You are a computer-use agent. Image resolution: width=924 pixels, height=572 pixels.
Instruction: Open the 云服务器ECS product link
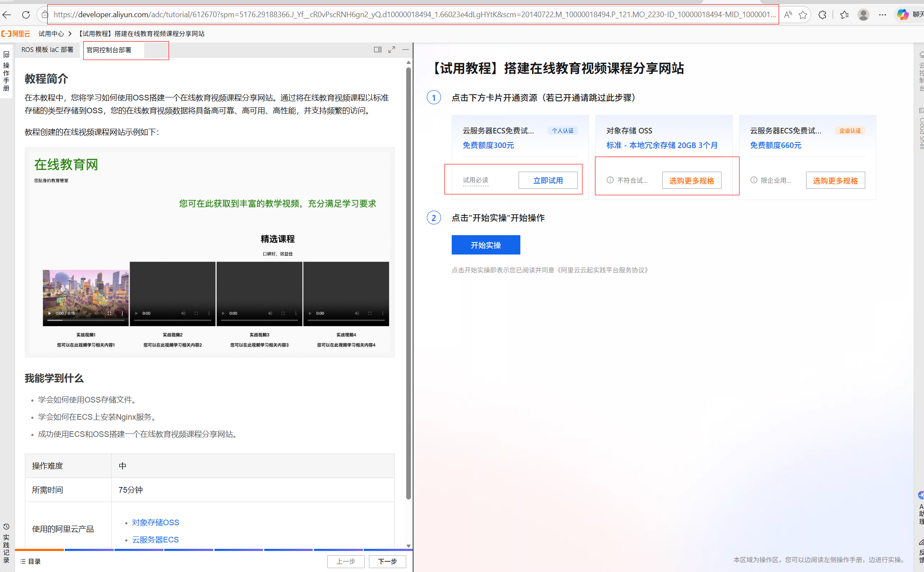pyautogui.click(x=155, y=539)
